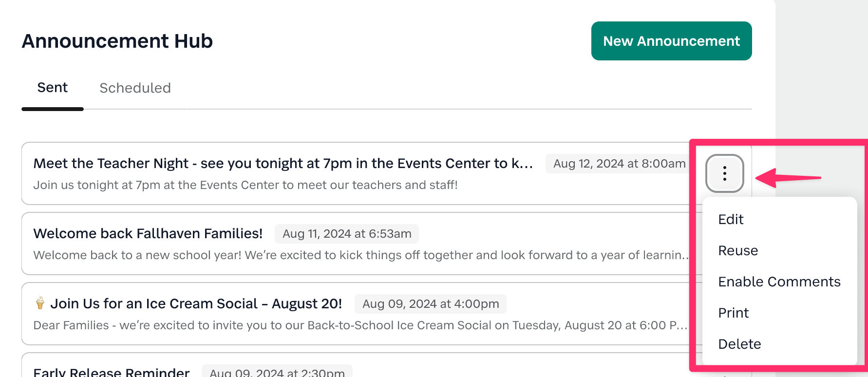Screen dimensions: 868x377
Task: Open the Welcome back Fallhaven Families title
Action: click(148, 234)
